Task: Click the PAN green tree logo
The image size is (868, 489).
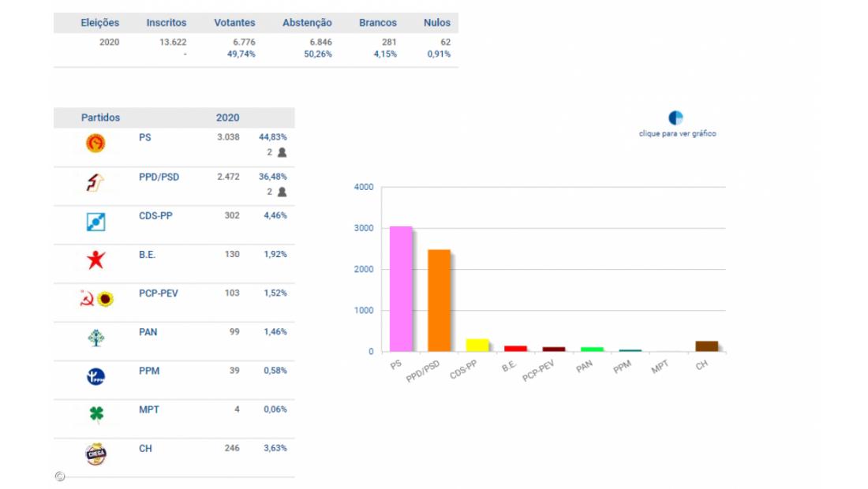Action: pos(95,338)
